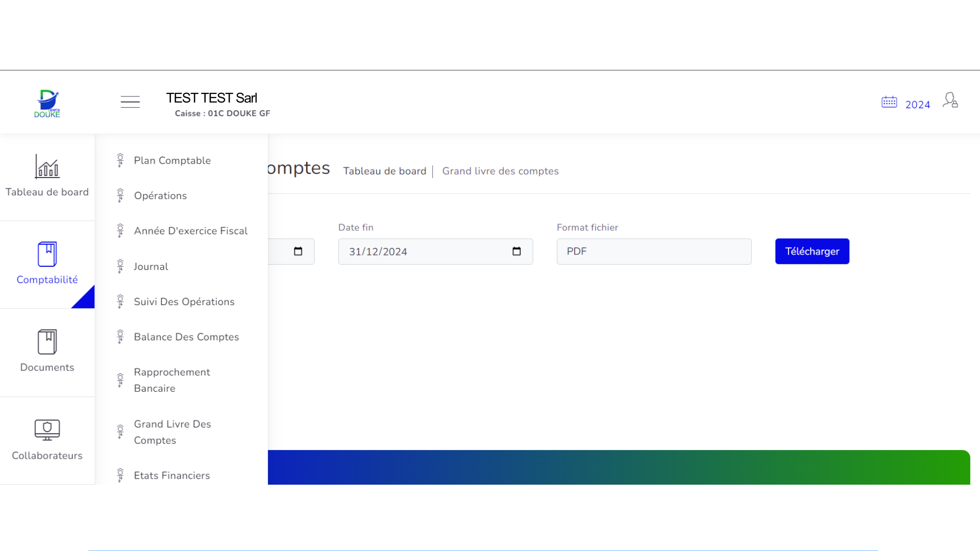This screenshot has height=551, width=980.
Task: Follow the Tableau de board breadcrumb link
Action: click(384, 171)
